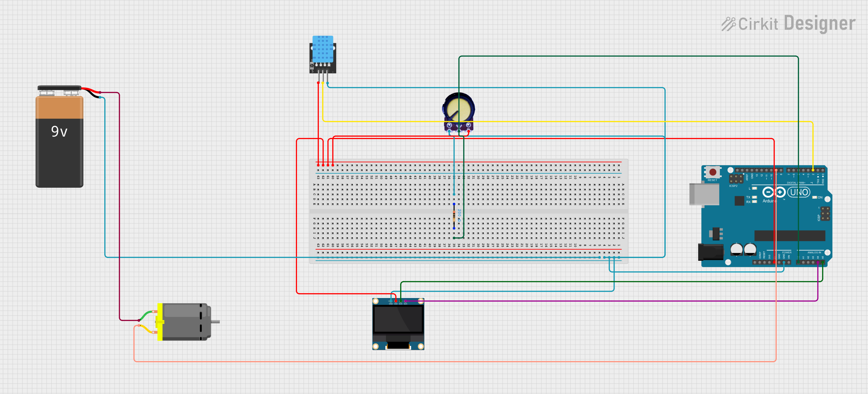Click the motor shaft tip
The width and height of the screenshot is (868, 394).
(216, 322)
